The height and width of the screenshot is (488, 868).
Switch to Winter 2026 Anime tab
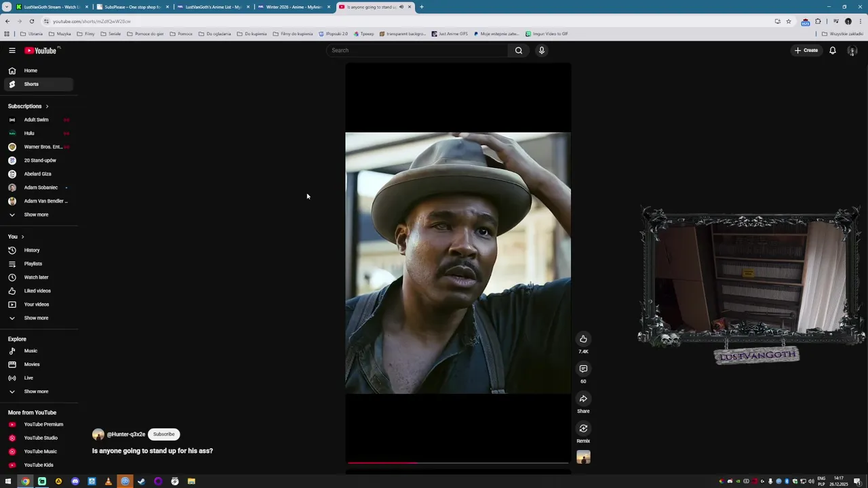pyautogui.click(x=294, y=7)
